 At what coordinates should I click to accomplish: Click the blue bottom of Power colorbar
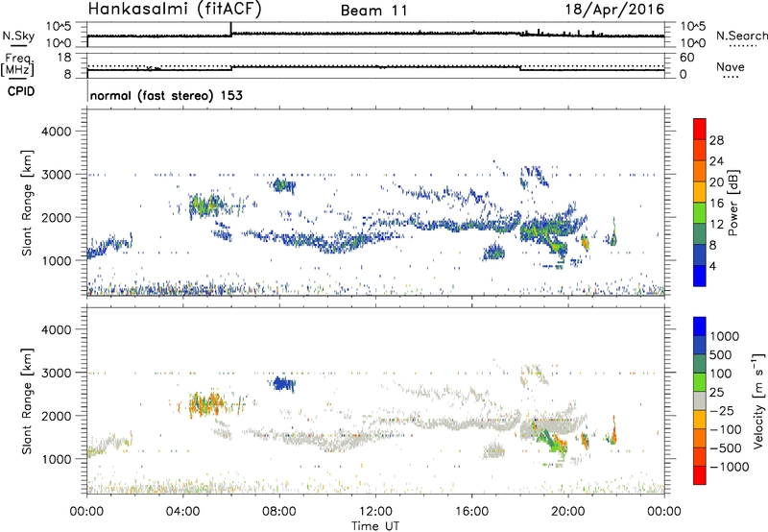coord(700,276)
